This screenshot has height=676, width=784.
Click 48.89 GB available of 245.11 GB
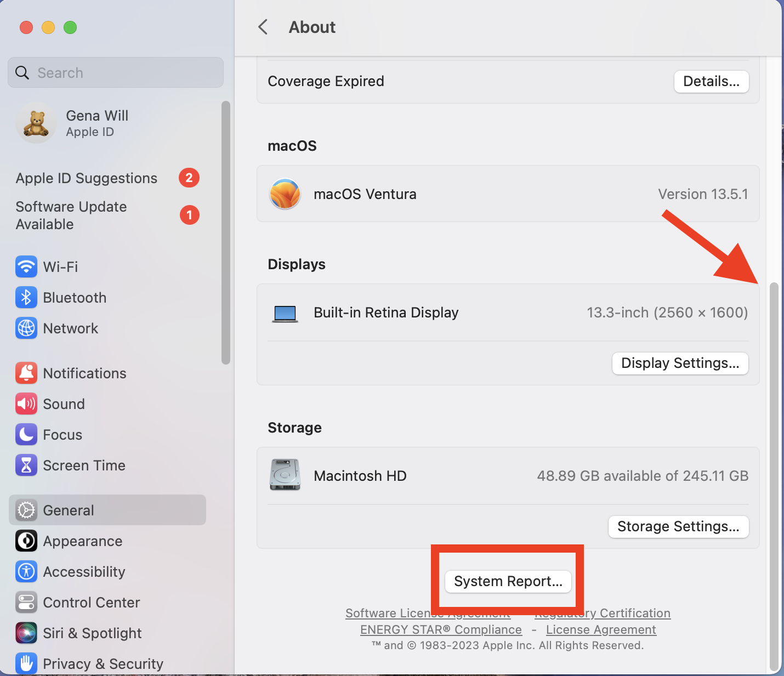pyautogui.click(x=643, y=476)
